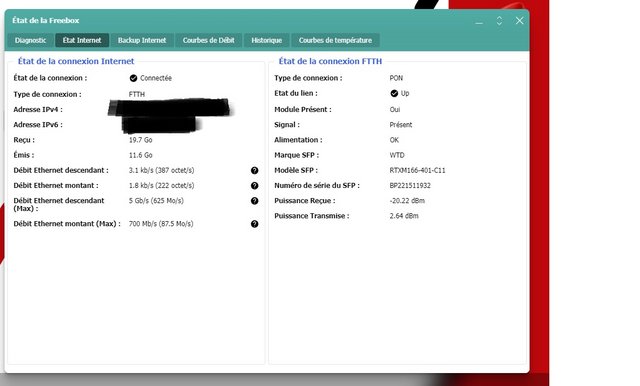Click the value 700 Mb/s (87.5 Mo/s)

coord(161,224)
